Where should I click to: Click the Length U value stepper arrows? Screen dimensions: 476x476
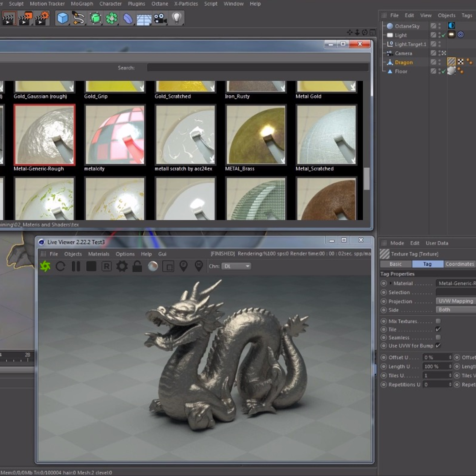450,367
